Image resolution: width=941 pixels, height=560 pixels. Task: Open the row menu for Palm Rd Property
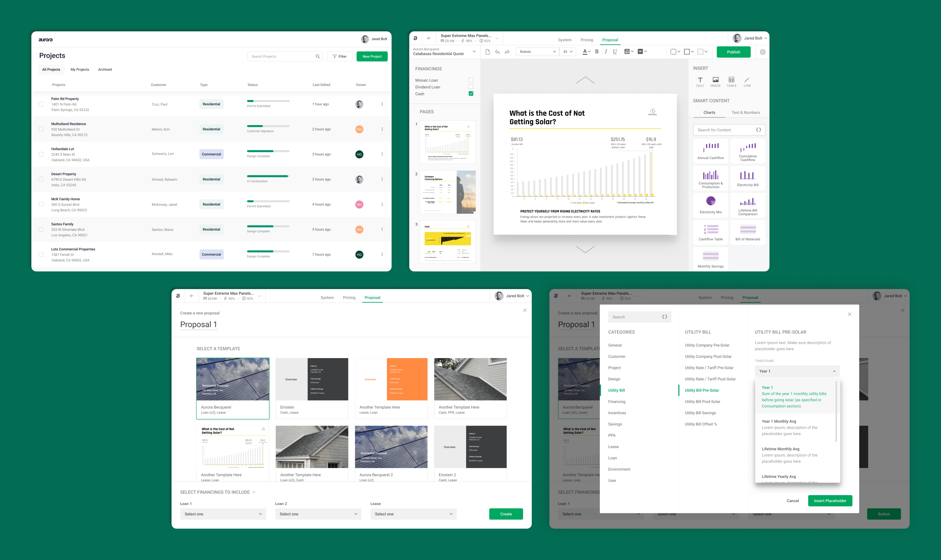[x=382, y=104]
